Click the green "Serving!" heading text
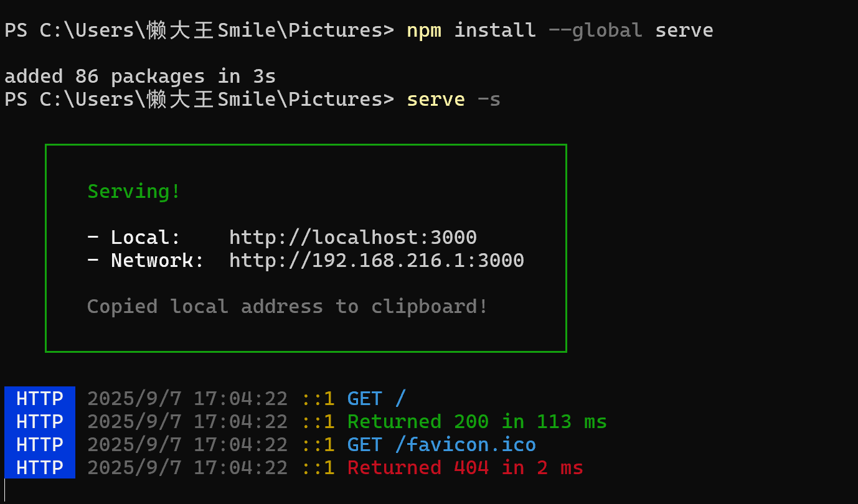Viewport: 858px width, 504px height. 134,191
